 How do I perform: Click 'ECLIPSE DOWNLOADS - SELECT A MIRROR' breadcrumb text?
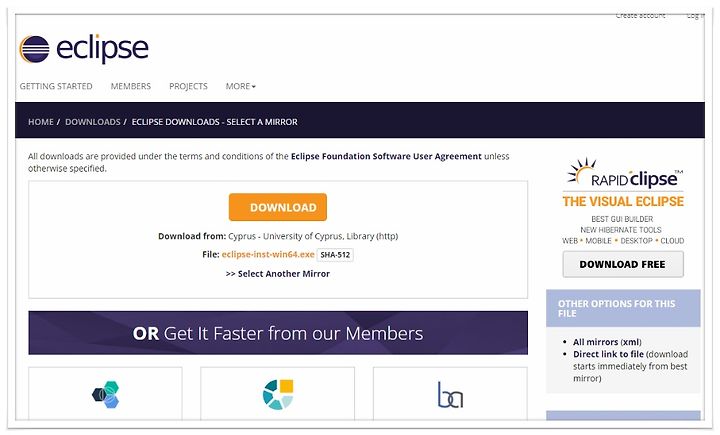click(214, 122)
